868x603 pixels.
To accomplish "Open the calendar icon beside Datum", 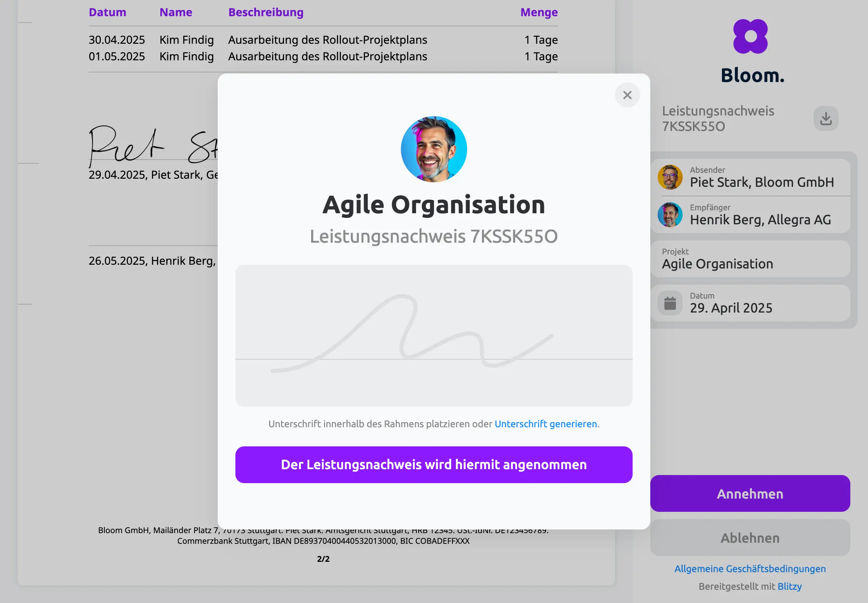I will pos(670,303).
